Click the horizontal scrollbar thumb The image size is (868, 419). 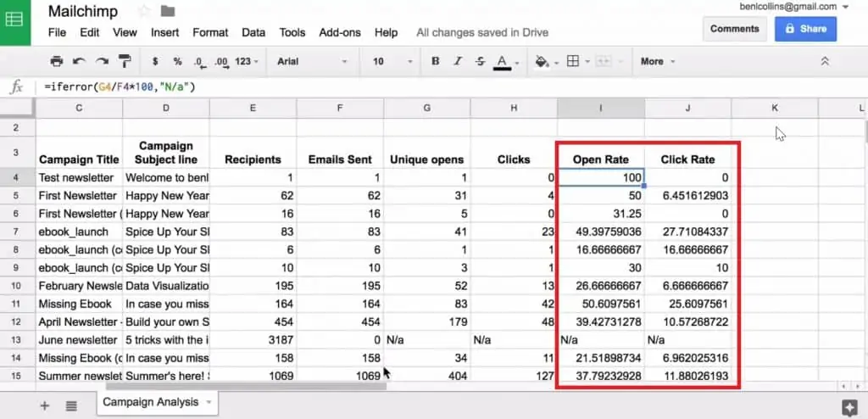coord(246,386)
